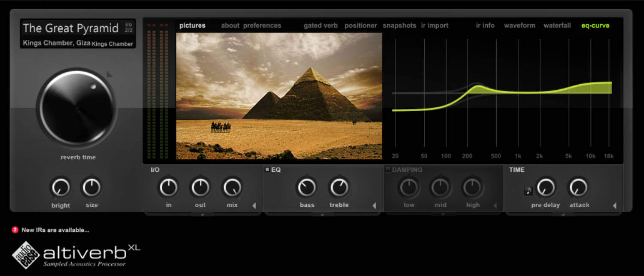Open the about tab
The width and height of the screenshot is (644, 276).
(x=230, y=25)
